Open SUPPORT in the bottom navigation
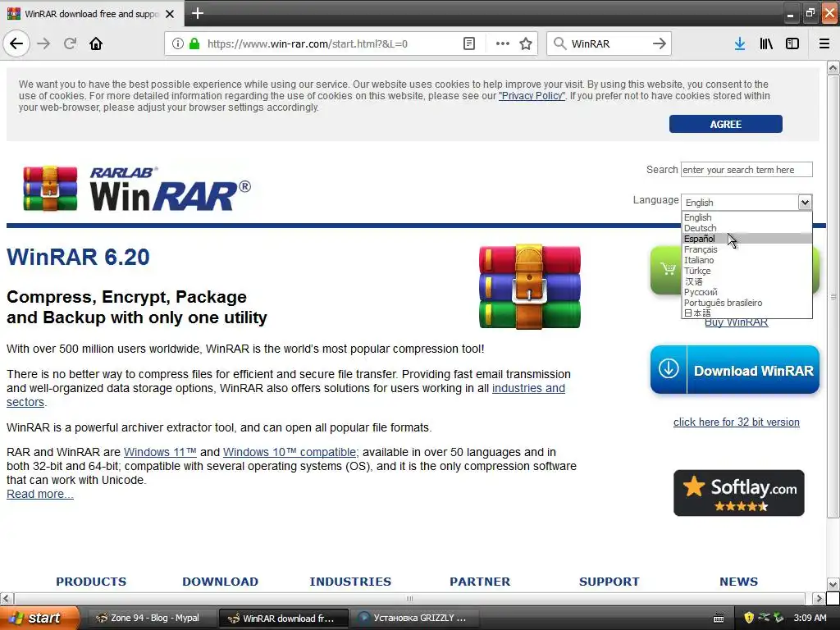840x630 pixels. [x=609, y=582]
